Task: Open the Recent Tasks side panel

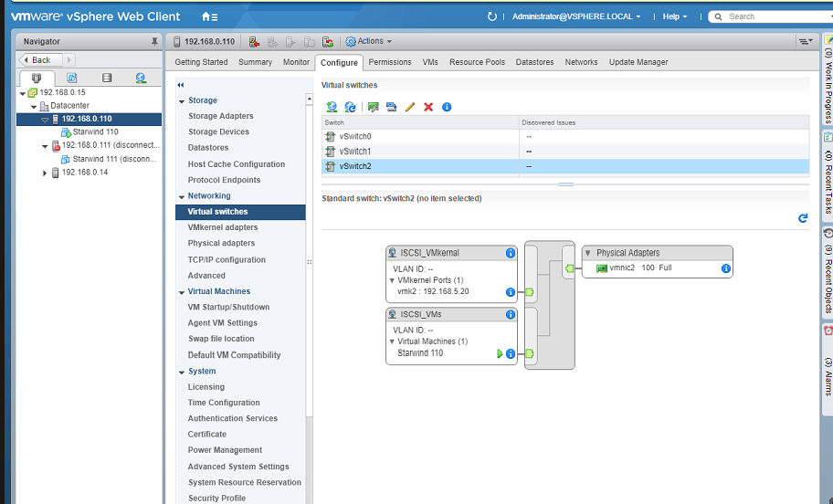Action: click(x=828, y=176)
